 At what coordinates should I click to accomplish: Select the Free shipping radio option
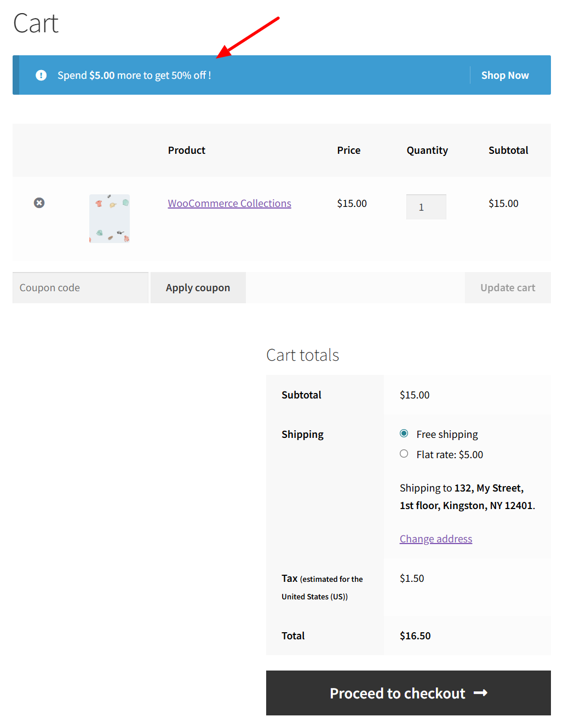(x=404, y=434)
